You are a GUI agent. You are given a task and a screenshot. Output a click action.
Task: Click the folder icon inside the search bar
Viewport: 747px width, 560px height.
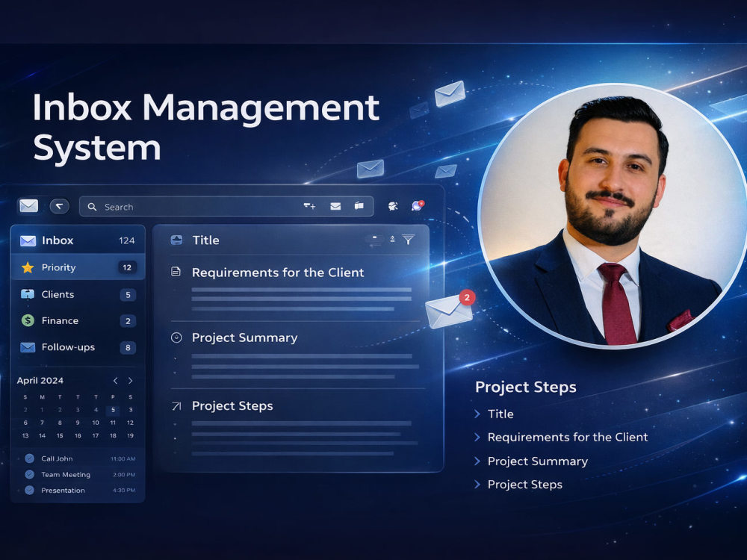pyautogui.click(x=359, y=206)
